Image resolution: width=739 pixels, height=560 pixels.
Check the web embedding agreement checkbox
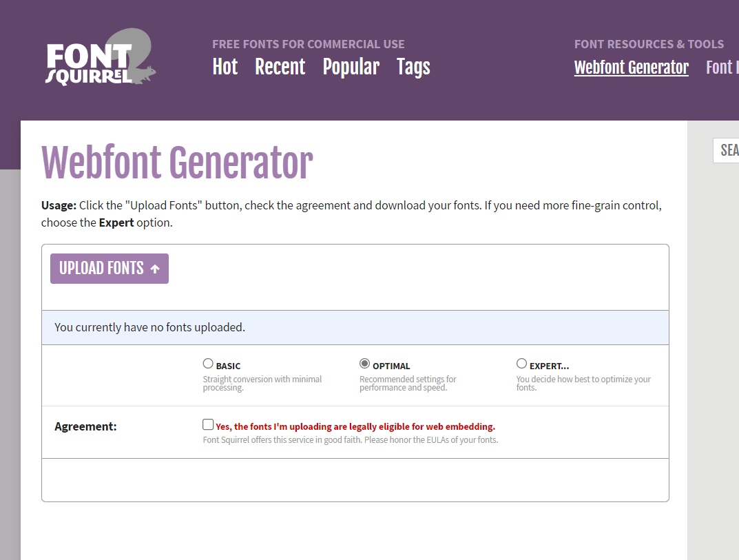point(208,425)
